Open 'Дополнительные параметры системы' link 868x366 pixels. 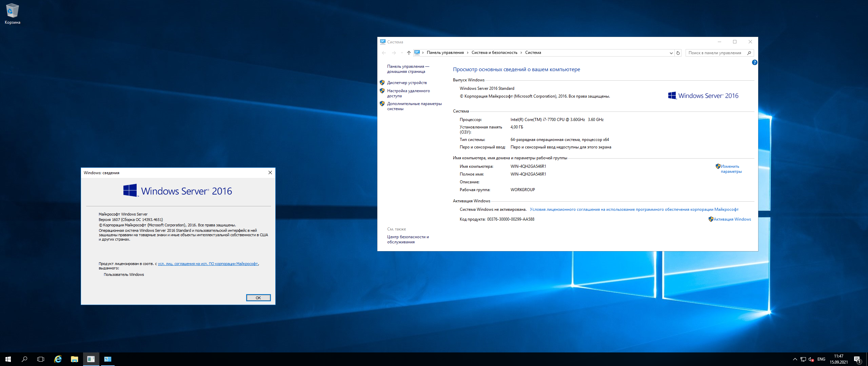tap(414, 106)
